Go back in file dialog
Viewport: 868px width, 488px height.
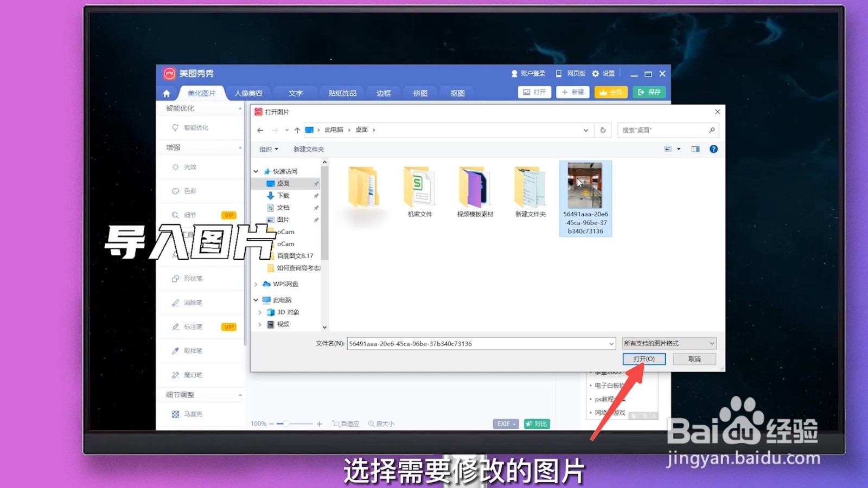[x=260, y=130]
